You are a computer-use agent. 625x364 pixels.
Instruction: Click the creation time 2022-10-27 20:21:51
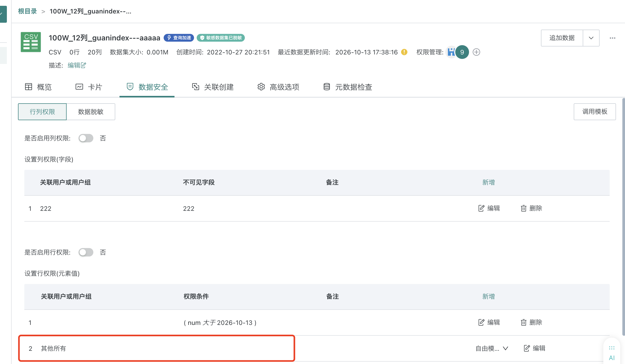(238, 52)
